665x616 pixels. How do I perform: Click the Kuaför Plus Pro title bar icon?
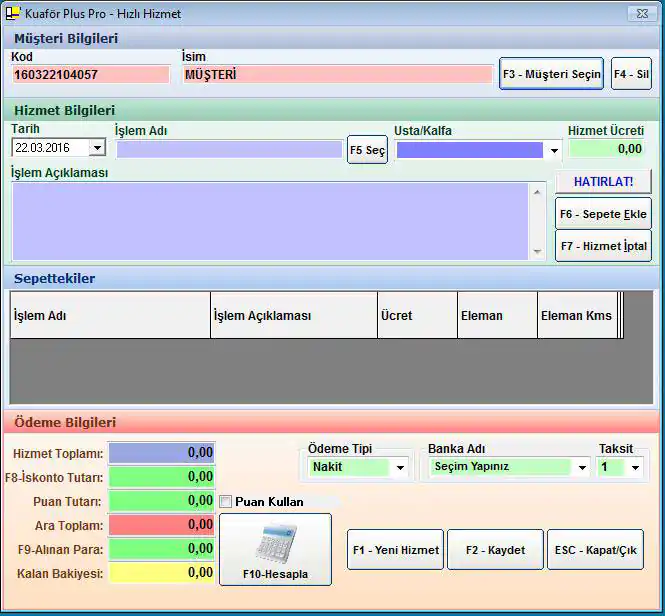pos(13,14)
